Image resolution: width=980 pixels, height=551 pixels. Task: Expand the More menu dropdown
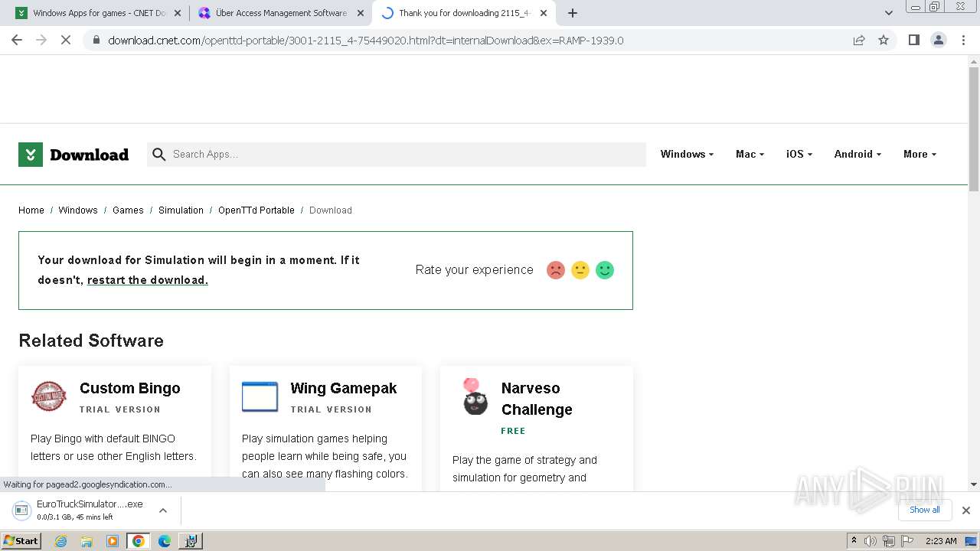point(920,154)
